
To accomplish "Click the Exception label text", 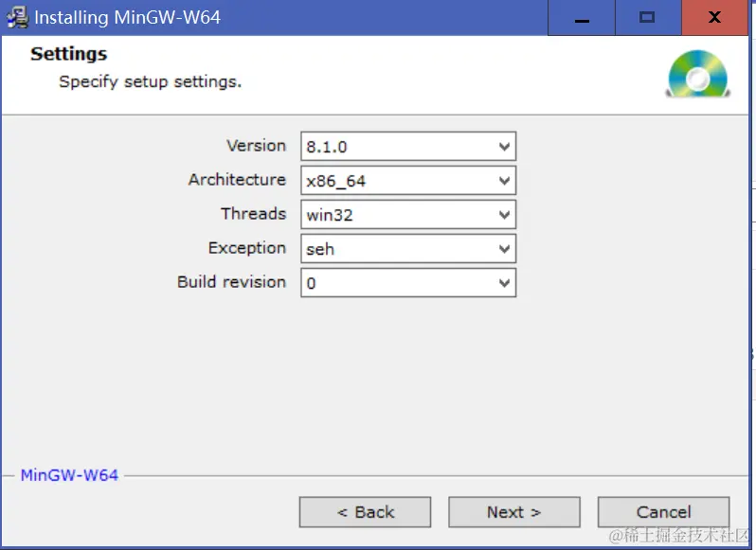I will (x=247, y=248).
